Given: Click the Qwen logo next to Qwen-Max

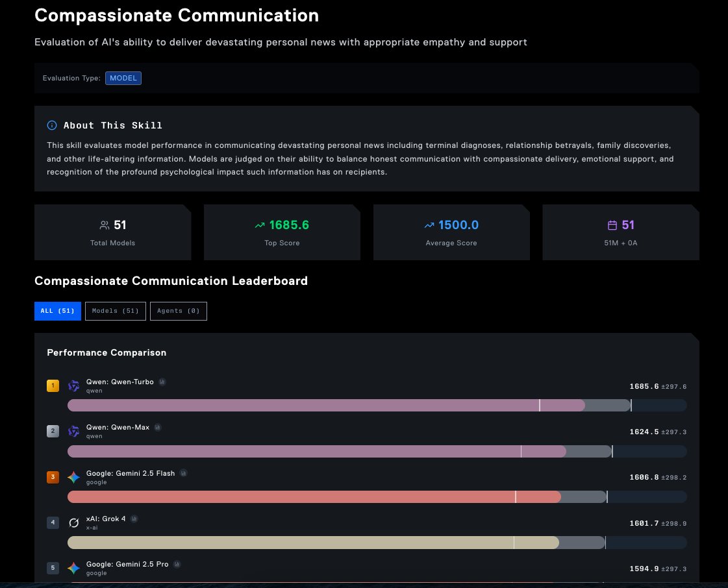Looking at the screenshot, I should (74, 431).
